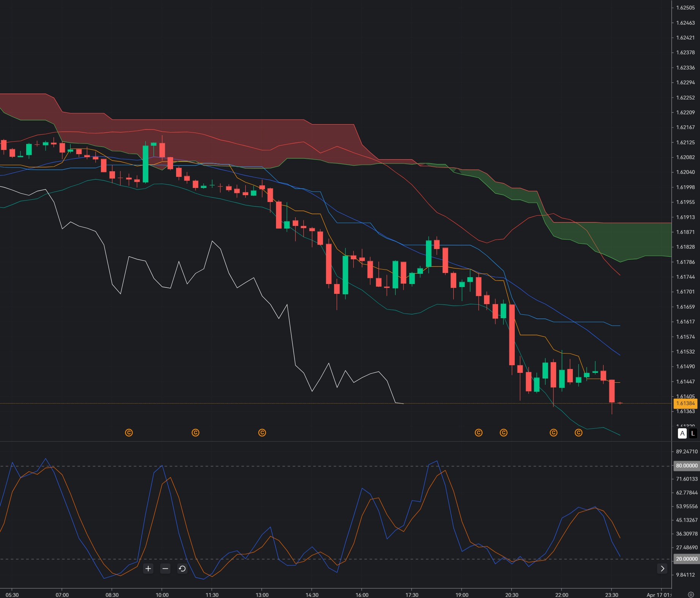Click the 20.00000 oversold level label
Viewport: 700px width, 598px height.
[x=686, y=559]
